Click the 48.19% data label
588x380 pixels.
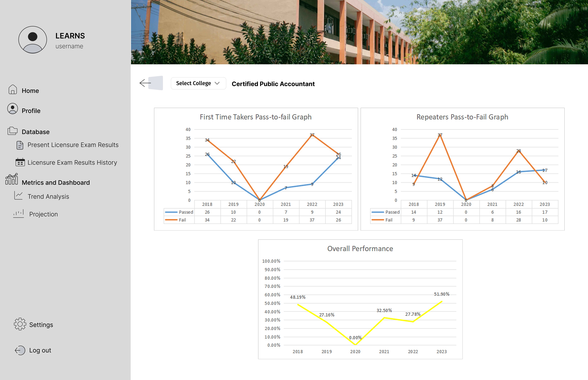(x=298, y=297)
